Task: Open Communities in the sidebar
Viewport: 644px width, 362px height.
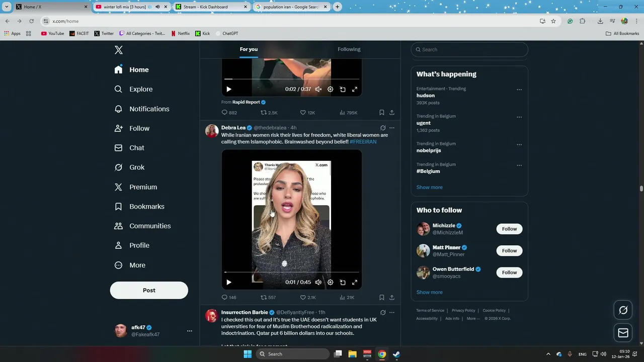Action: click(142, 226)
